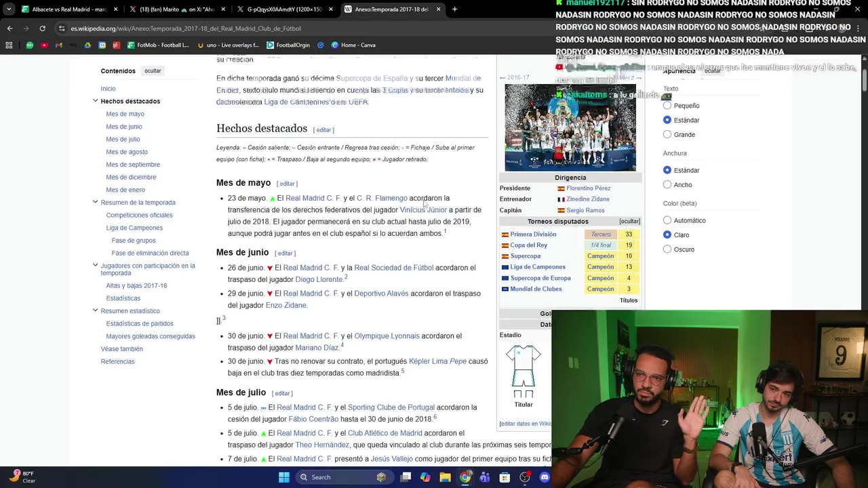Image resolution: width=868 pixels, height=488 pixels.
Task: Open Zinedine Zidane in the infobox
Action: coord(587,199)
